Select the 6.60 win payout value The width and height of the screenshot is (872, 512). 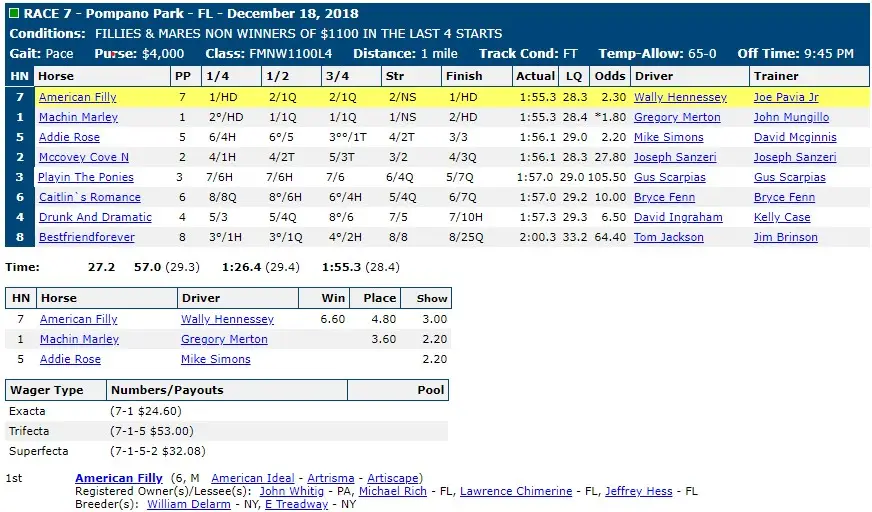(x=333, y=319)
